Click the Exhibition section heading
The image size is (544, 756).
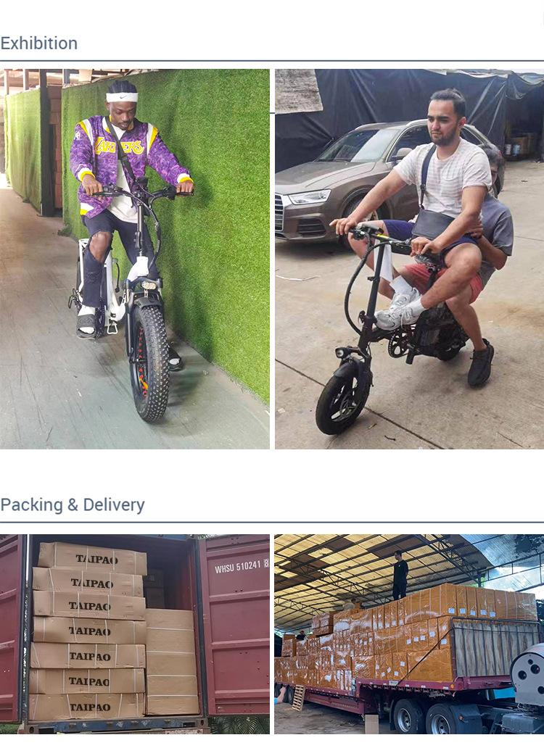(39, 43)
